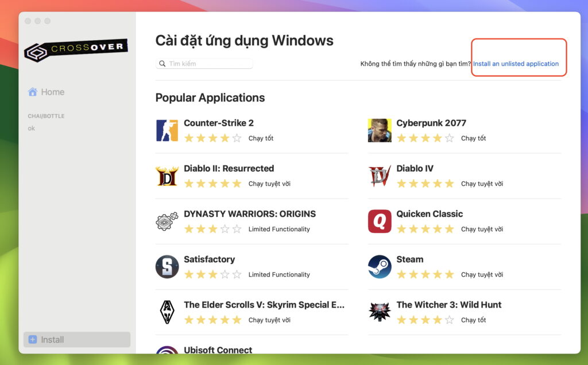Viewport: 588px width, 365px height.
Task: Click the Quicken Classic star rating
Action: (425, 229)
